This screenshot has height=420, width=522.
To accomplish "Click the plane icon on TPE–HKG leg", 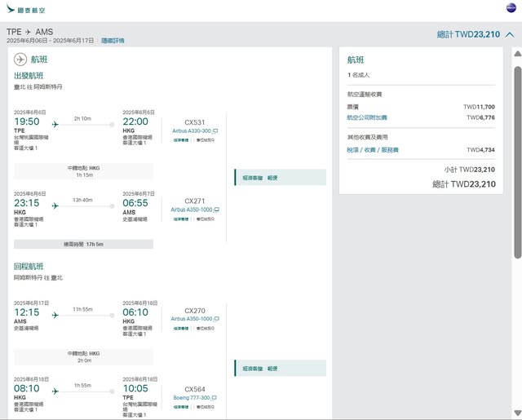I will pyautogui.click(x=55, y=125).
